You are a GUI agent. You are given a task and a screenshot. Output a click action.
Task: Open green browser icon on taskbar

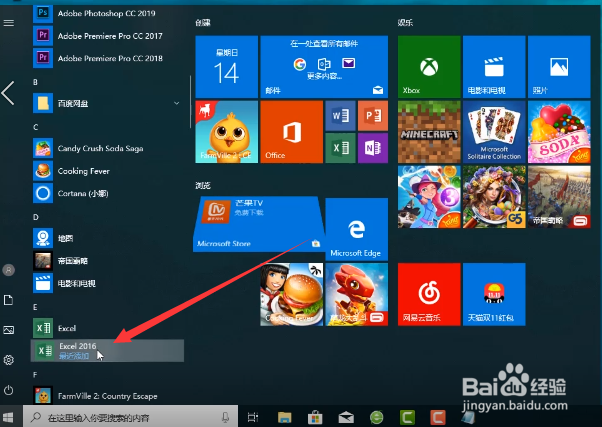377,417
